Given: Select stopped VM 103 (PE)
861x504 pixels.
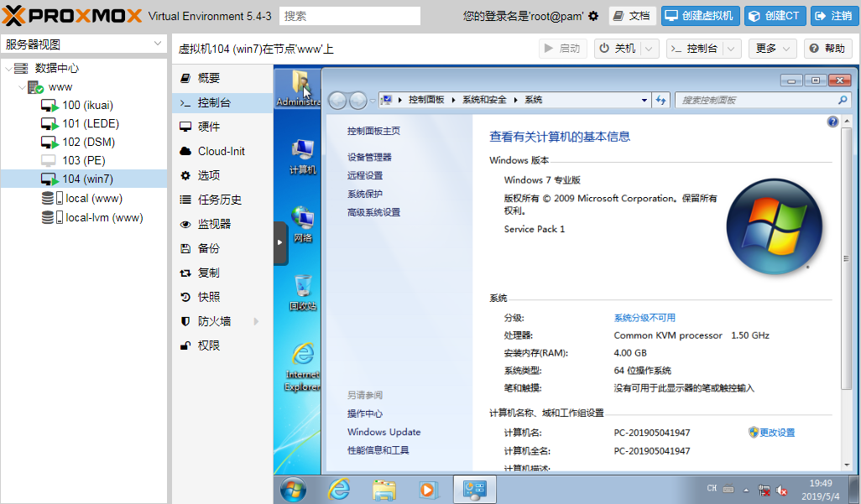Looking at the screenshot, I should 83,160.
